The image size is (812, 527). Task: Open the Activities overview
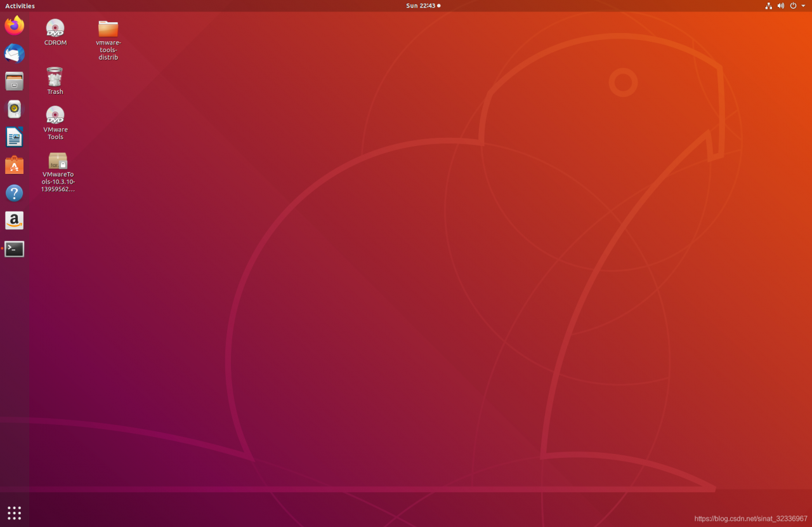20,6
